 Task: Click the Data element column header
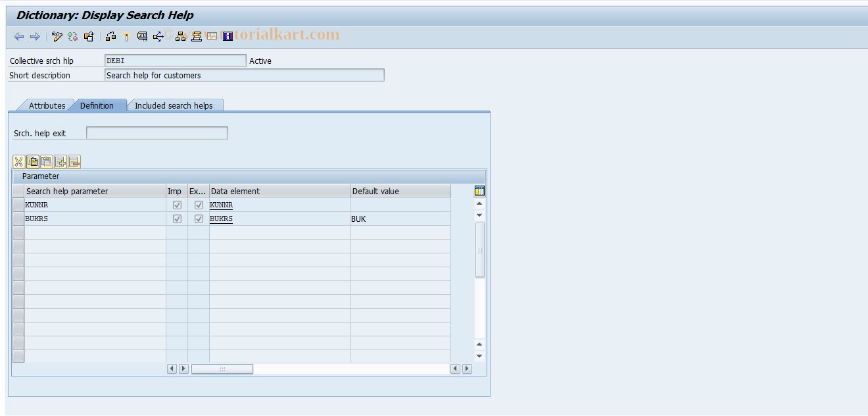coord(280,192)
